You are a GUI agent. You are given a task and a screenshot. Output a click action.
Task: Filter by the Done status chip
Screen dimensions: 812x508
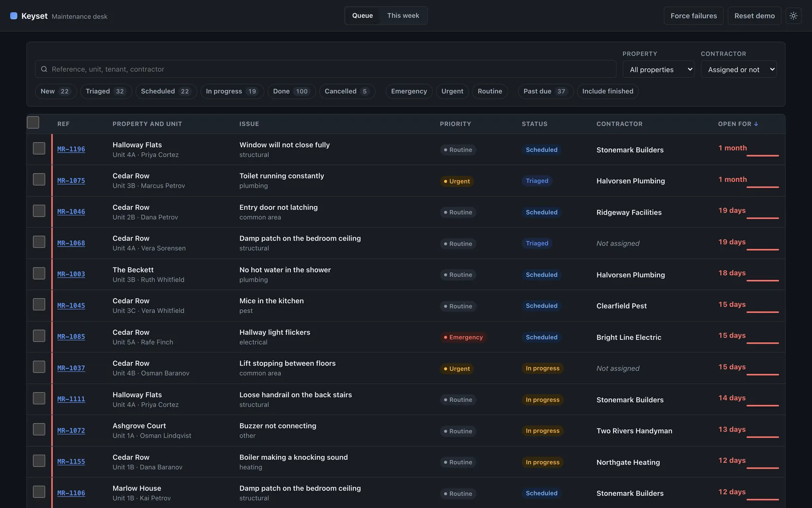[x=291, y=91]
